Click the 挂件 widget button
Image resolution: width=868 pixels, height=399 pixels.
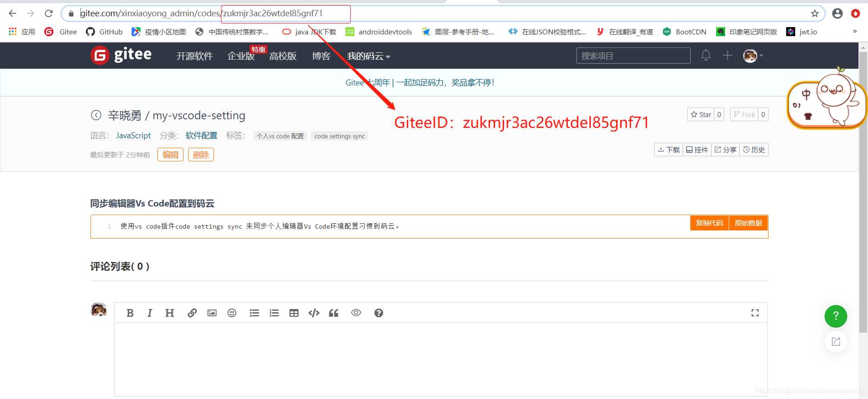pyautogui.click(x=697, y=150)
